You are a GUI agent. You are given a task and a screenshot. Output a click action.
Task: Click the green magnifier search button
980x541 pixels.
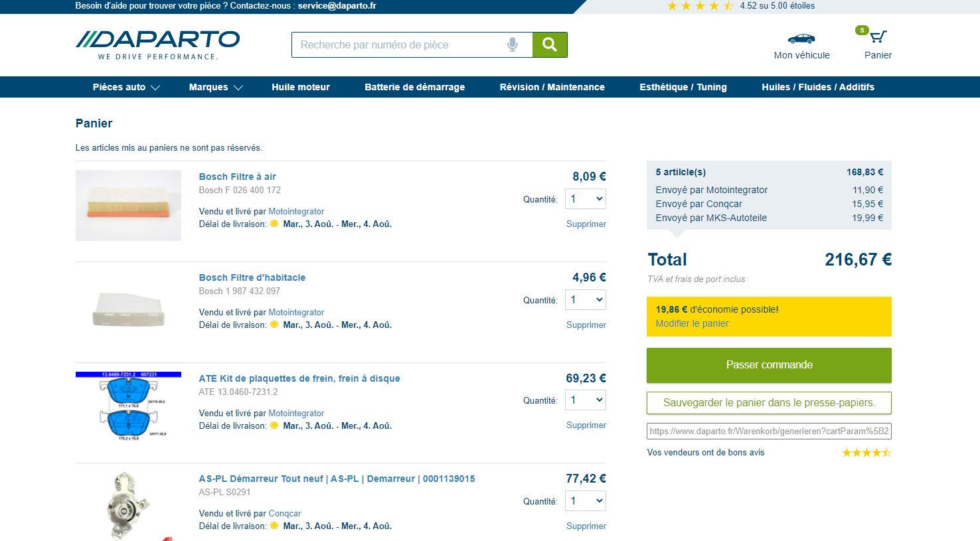point(550,44)
